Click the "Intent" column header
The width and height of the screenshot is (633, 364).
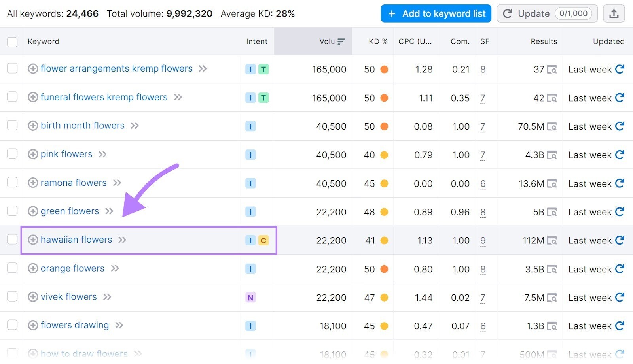point(257,41)
